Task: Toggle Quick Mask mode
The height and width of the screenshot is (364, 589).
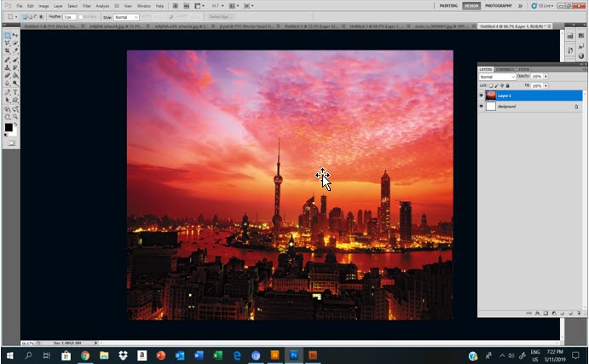Action: [12, 142]
